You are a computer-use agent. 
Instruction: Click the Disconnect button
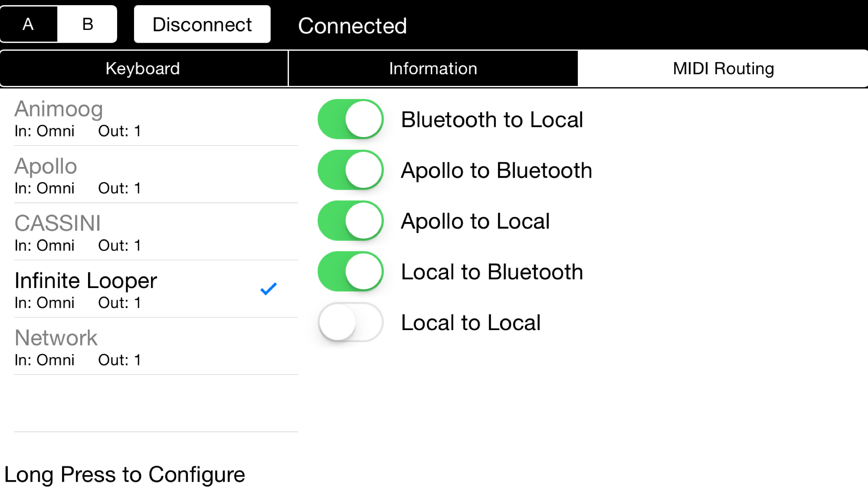[202, 24]
